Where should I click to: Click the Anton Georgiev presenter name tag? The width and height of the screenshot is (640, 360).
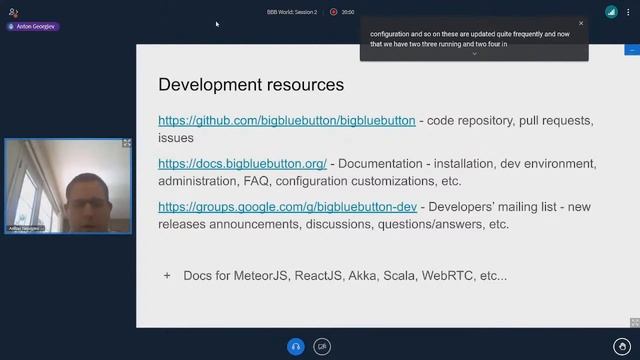33,27
